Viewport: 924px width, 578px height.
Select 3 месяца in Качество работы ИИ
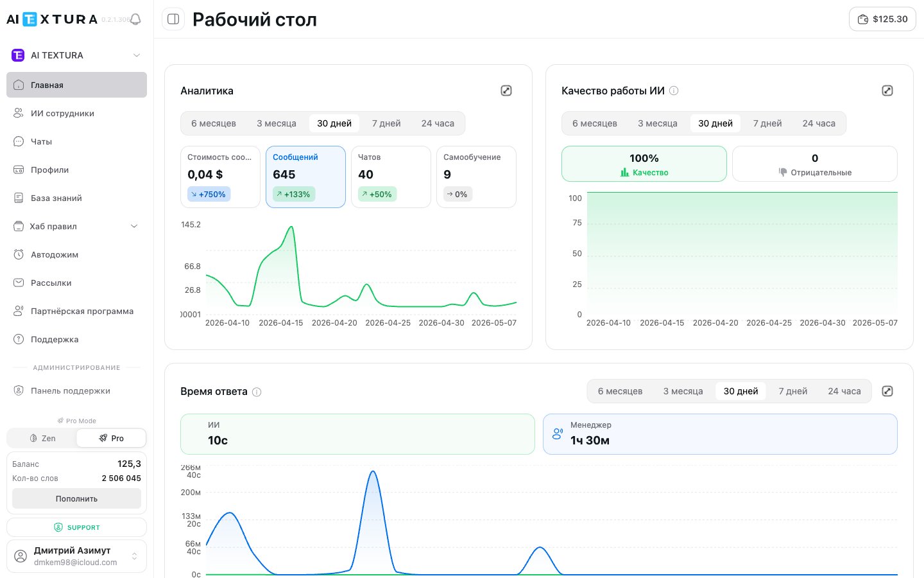click(x=658, y=123)
